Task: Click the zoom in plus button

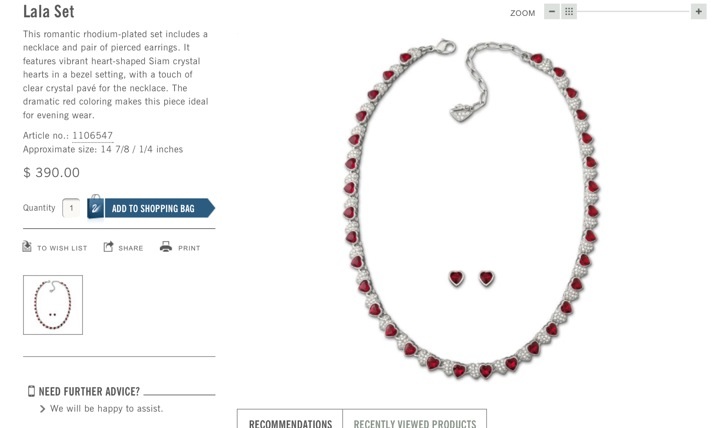Action: pyautogui.click(x=699, y=12)
